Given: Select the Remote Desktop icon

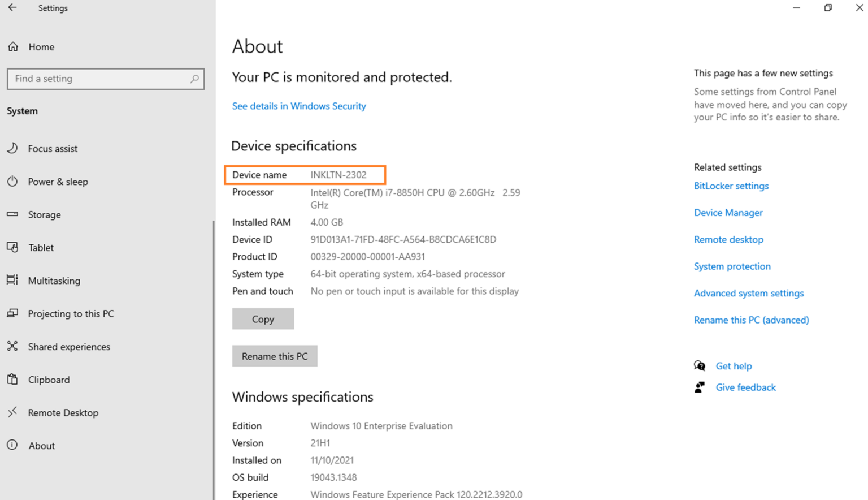Looking at the screenshot, I should click(13, 413).
